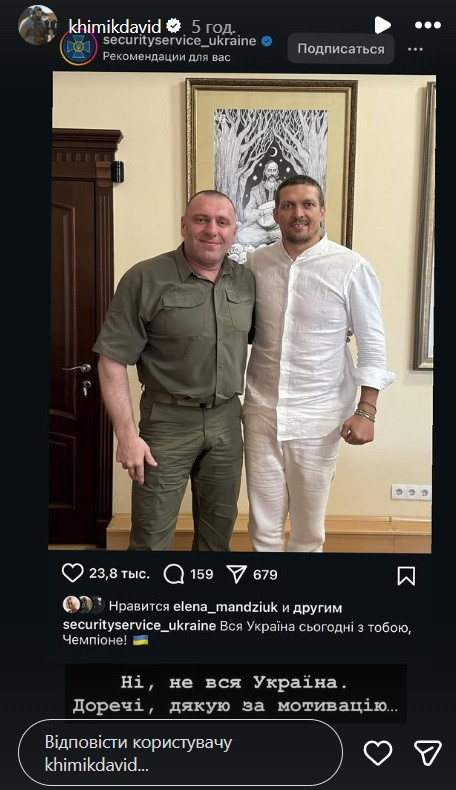Click the verified badge next to khimikdavid

tap(174, 25)
